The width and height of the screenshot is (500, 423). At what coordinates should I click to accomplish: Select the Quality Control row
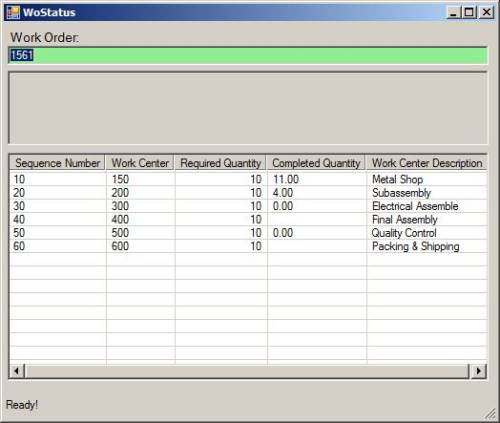click(248, 233)
